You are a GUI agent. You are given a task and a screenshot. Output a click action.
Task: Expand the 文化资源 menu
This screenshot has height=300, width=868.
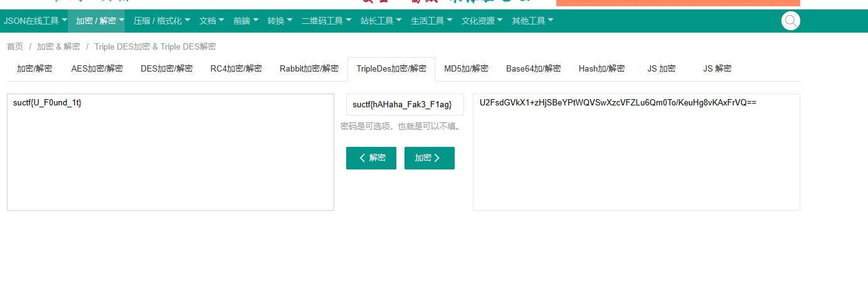[482, 21]
